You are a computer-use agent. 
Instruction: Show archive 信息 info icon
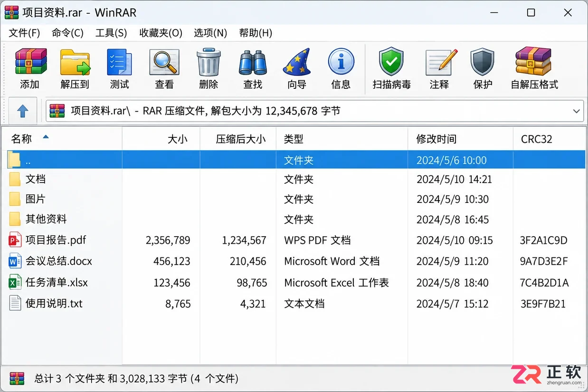pyautogui.click(x=341, y=62)
